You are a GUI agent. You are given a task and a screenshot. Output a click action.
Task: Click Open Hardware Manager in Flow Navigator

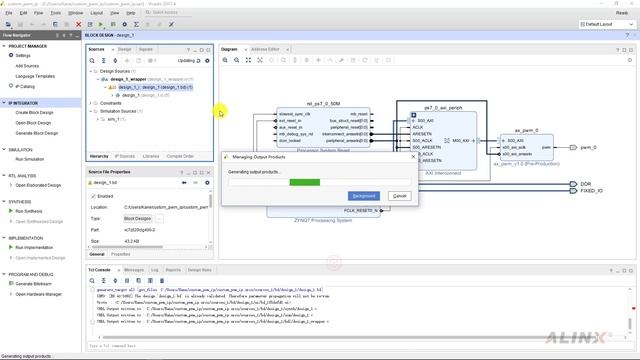[38, 294]
